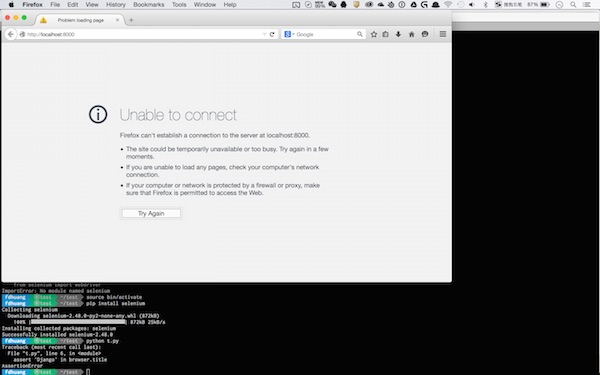The image size is (600, 375).
Task: Click the Try Again button
Action: [x=151, y=214]
